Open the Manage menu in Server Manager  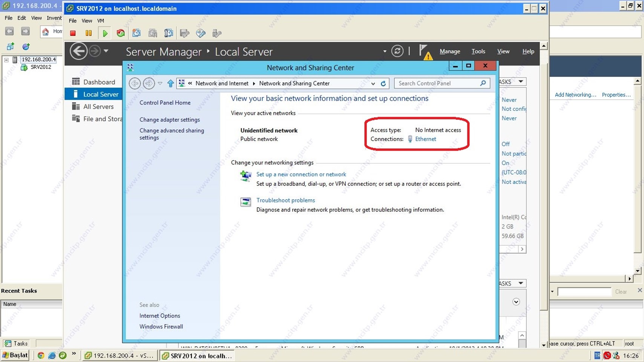point(450,51)
